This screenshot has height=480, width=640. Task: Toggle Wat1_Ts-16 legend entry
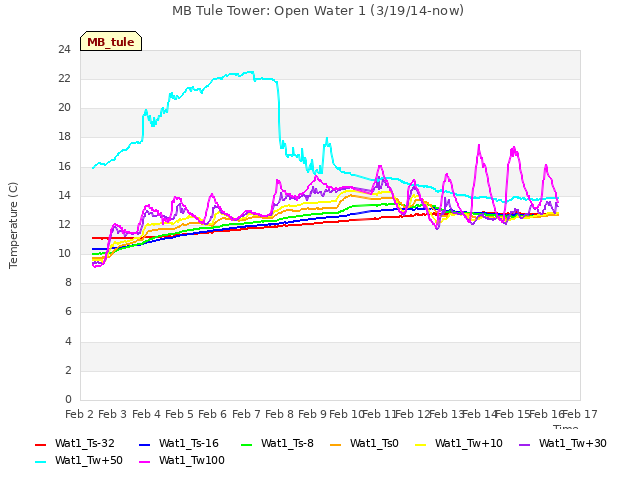(x=179, y=443)
